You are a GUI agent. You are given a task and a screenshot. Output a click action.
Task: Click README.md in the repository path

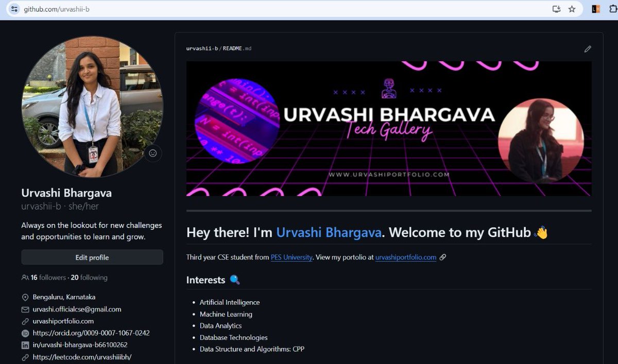click(237, 48)
